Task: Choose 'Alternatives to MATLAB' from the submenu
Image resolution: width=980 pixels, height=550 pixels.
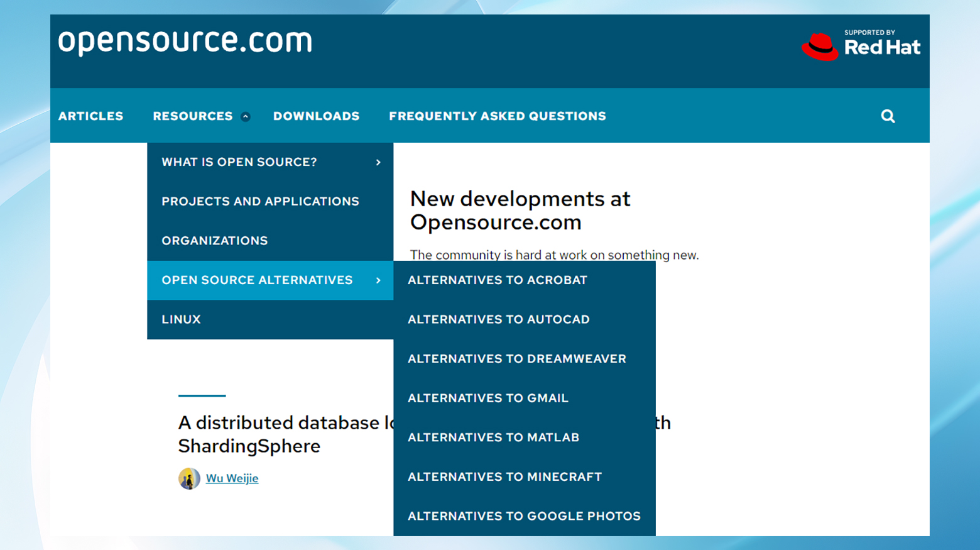Action: tap(493, 437)
